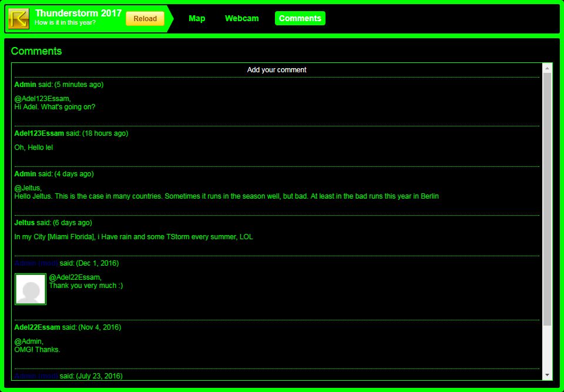564x392 pixels.
Task: Click the scrollbar track below the thumb
Action: [x=547, y=348]
